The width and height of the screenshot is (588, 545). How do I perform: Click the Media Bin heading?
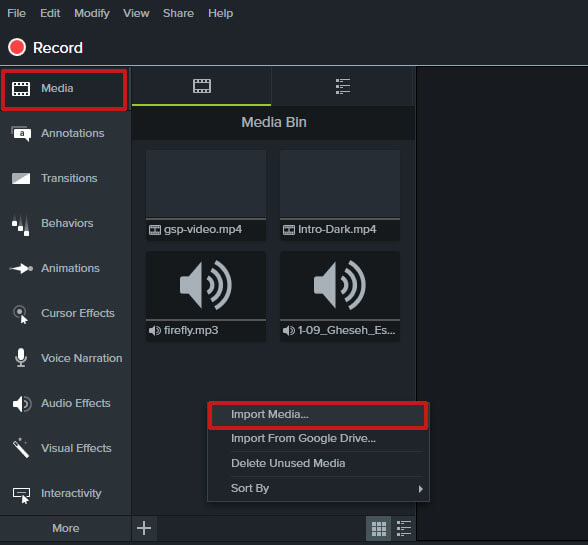click(274, 123)
